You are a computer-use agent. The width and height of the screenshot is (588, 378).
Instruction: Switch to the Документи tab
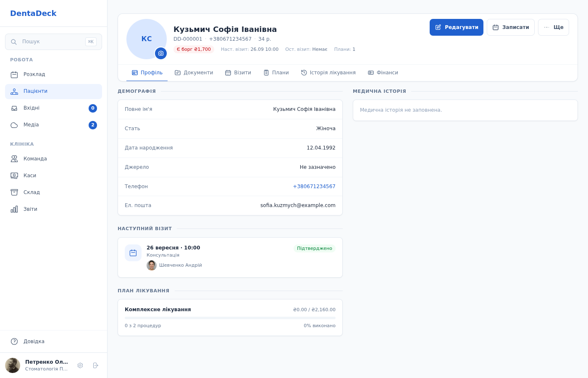coord(194,73)
